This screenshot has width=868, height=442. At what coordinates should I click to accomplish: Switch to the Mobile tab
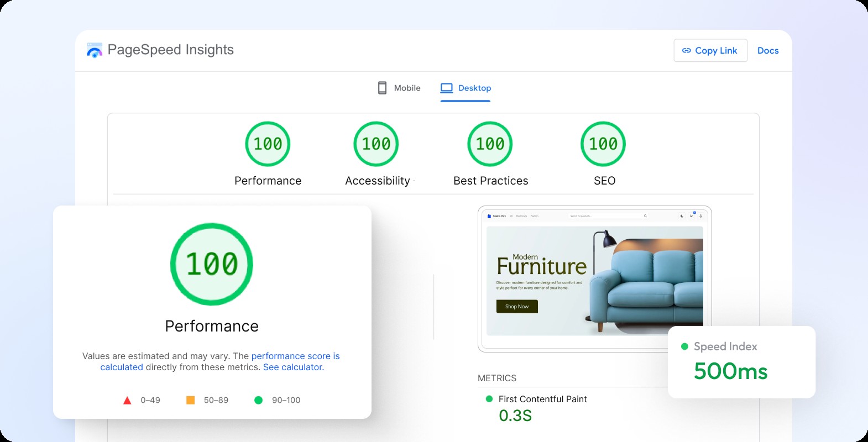click(x=399, y=88)
